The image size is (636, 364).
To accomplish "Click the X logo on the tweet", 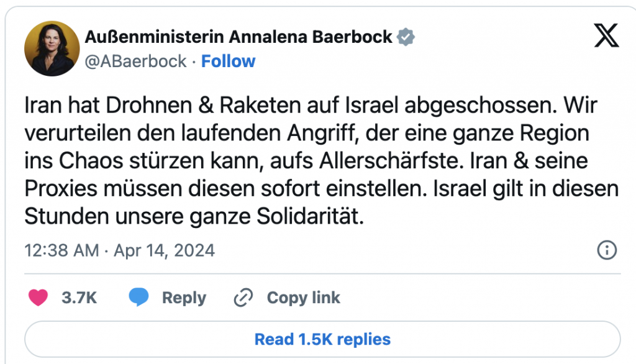I will click(606, 38).
